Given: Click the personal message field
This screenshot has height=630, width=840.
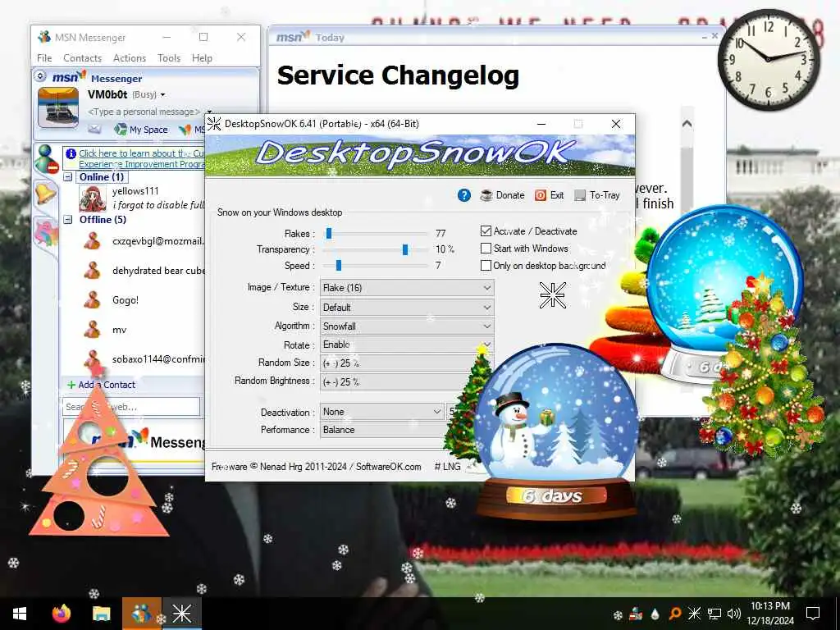Looking at the screenshot, I should coord(144,112).
